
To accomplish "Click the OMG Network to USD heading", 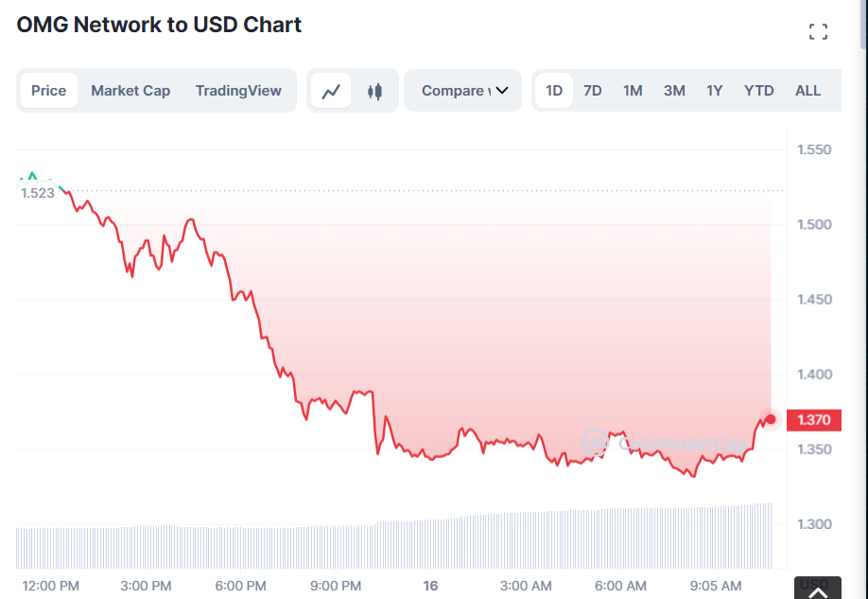I will [x=158, y=25].
